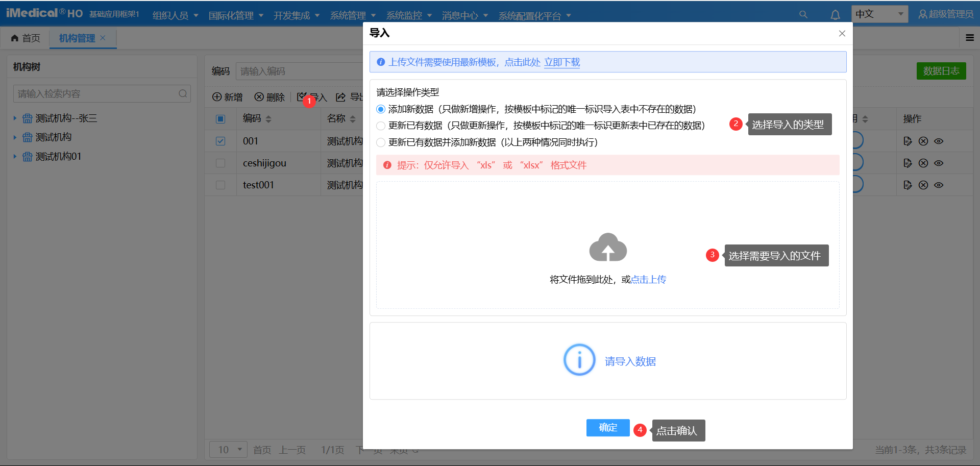The image size is (980, 466).
Task: Click the search magnifier icon in the top bar
Action: [803, 15]
